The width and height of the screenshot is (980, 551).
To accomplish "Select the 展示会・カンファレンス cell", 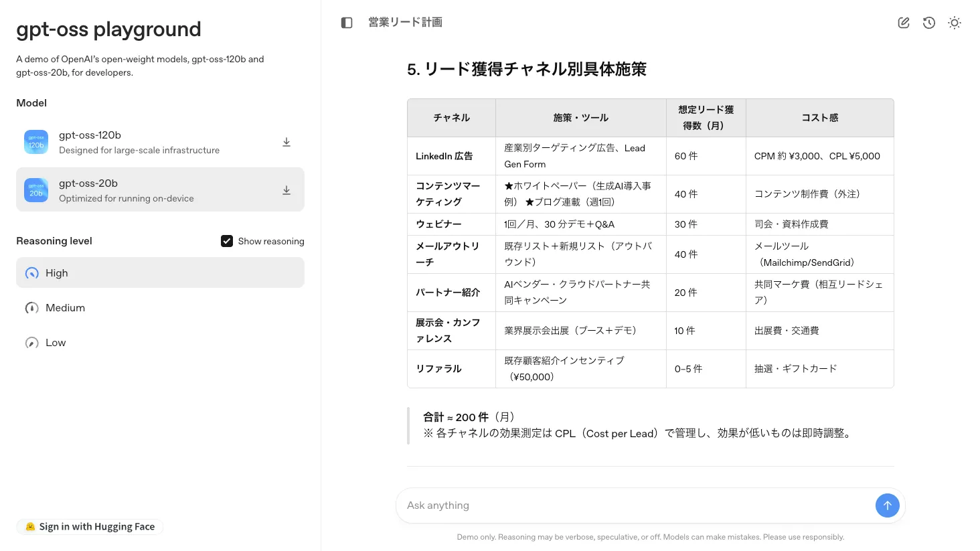I will (452, 331).
